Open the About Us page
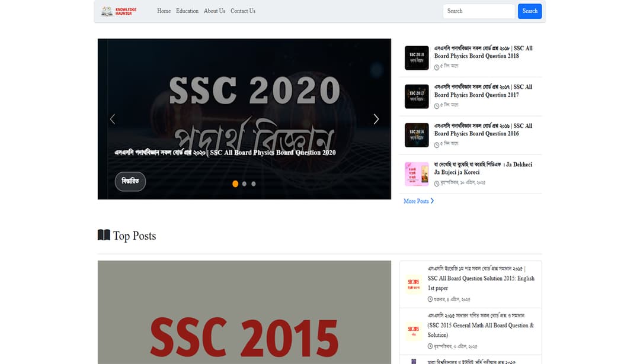Viewport: 640px width, 364px height. tap(215, 11)
